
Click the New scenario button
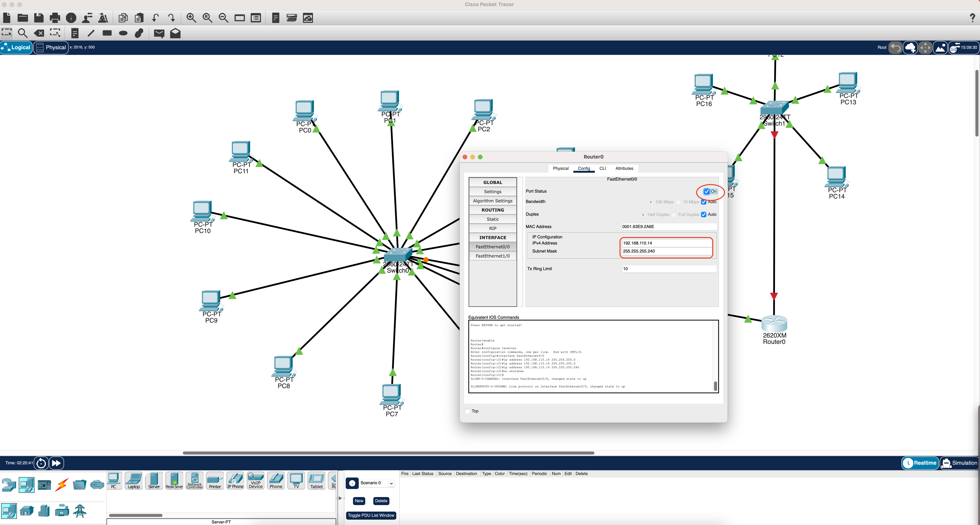[x=359, y=501]
